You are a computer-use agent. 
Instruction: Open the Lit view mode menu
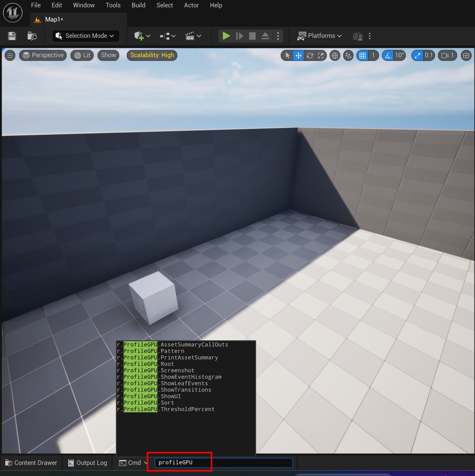coord(82,55)
